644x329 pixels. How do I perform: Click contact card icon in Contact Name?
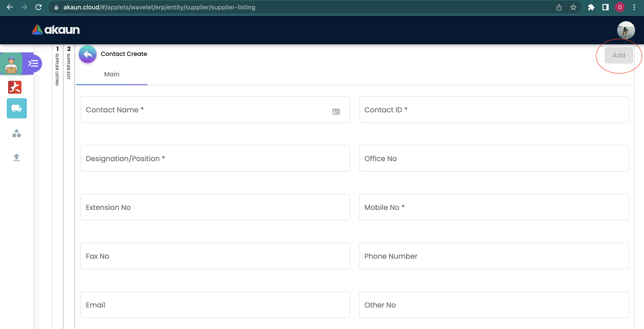pyautogui.click(x=336, y=112)
